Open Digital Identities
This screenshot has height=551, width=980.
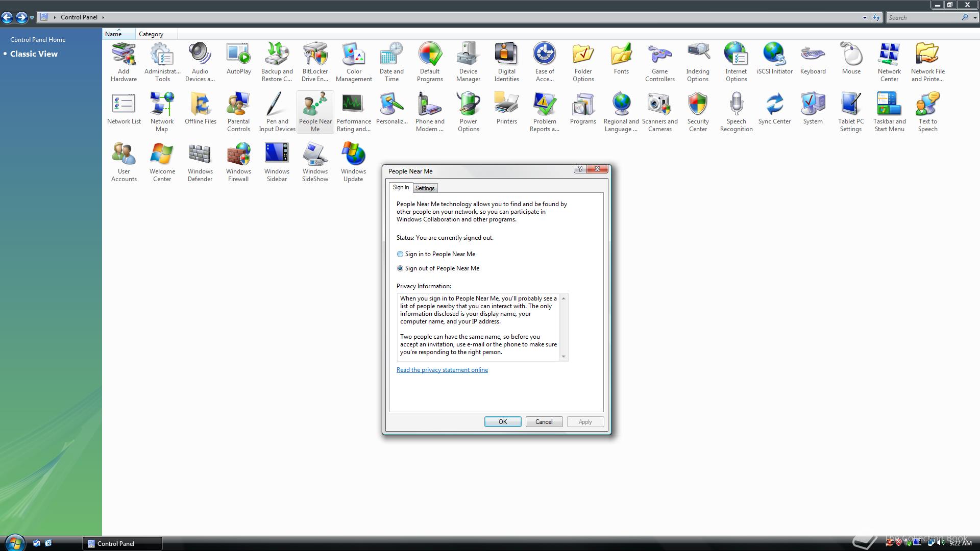click(x=506, y=62)
